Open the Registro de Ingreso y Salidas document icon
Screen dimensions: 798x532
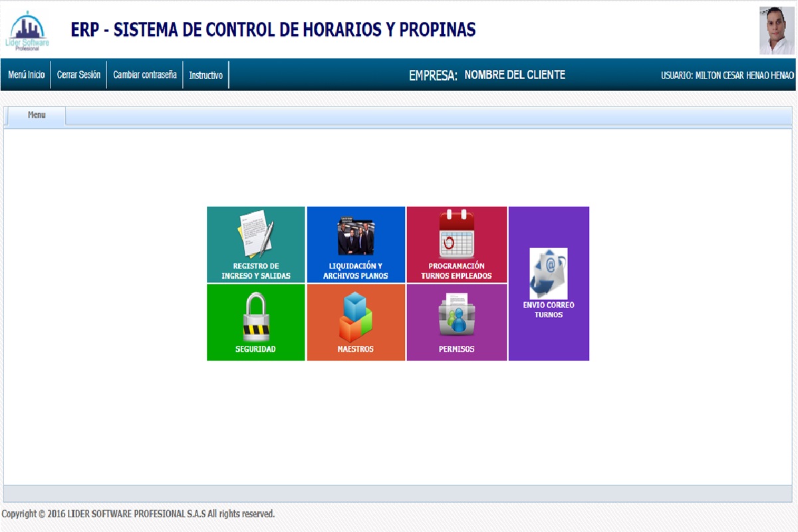tap(256, 234)
